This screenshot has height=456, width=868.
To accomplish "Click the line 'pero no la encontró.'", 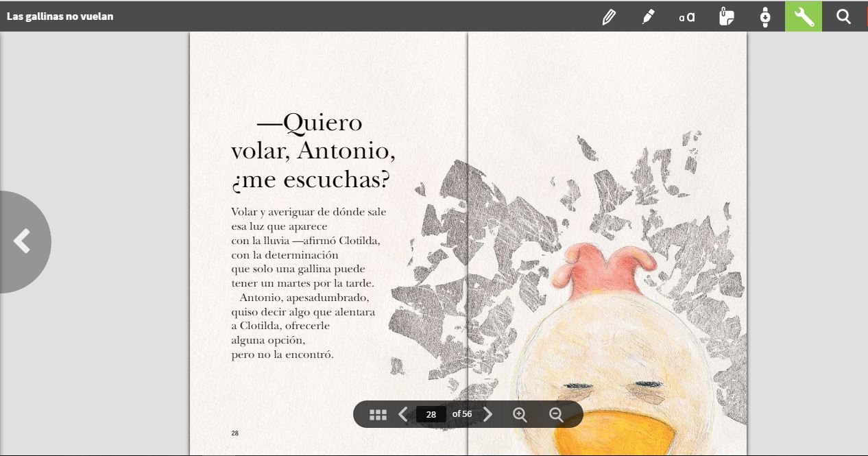I will 282,355.
